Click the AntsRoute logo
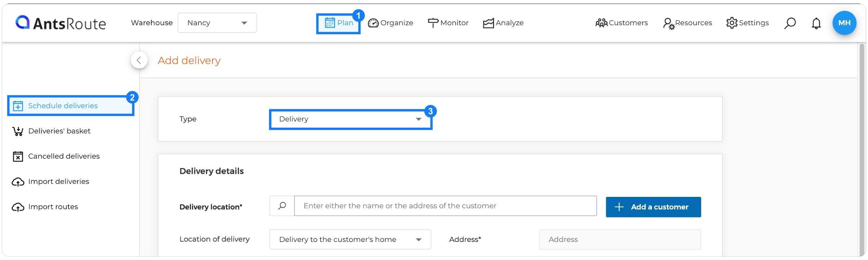 pos(61,23)
